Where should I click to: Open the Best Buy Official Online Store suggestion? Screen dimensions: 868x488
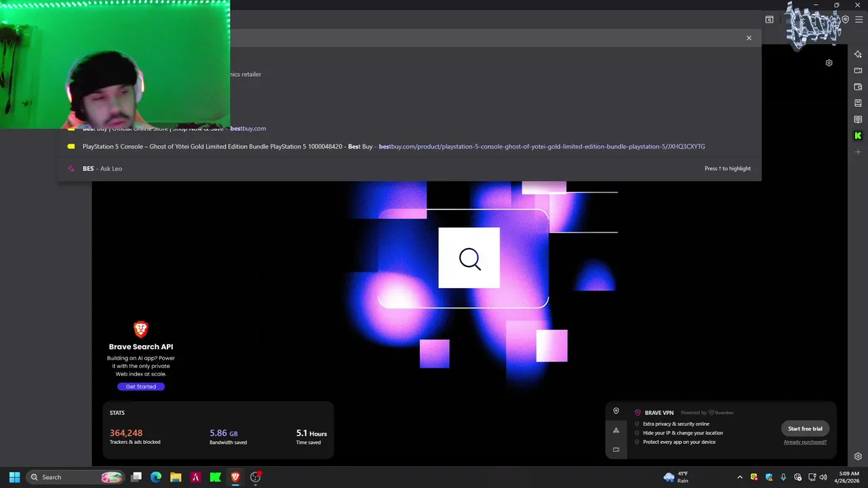(410, 128)
